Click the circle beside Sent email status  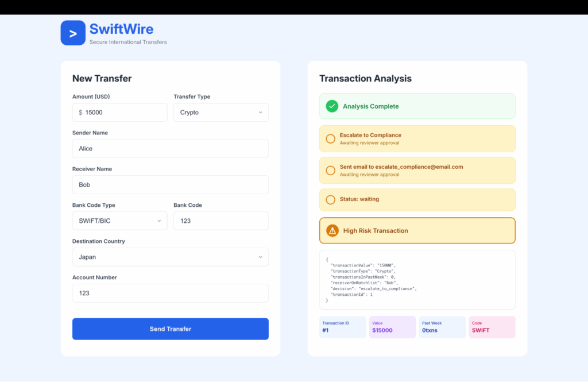pos(330,171)
